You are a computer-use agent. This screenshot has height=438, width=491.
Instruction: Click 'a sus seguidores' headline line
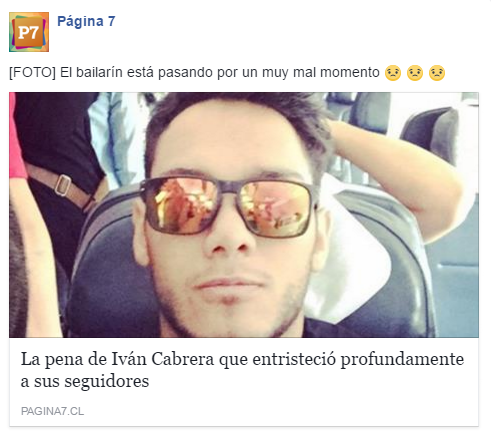coord(85,381)
